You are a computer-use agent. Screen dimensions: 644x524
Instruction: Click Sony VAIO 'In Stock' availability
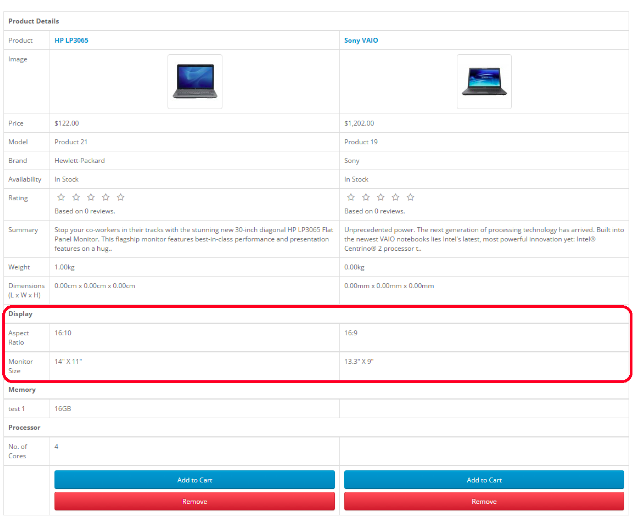[x=356, y=179]
